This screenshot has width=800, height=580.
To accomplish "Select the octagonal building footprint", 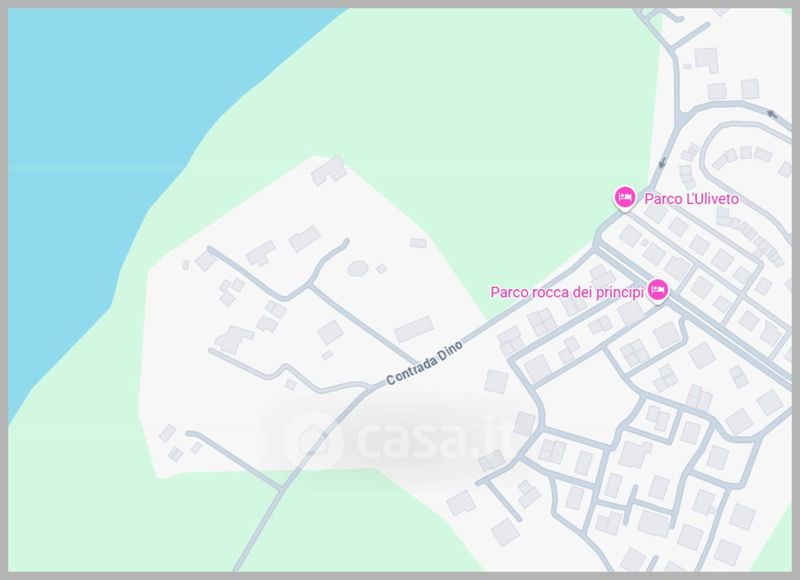I will [x=358, y=268].
